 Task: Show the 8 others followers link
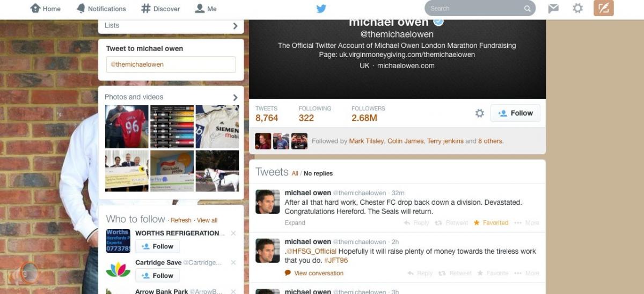(491, 141)
